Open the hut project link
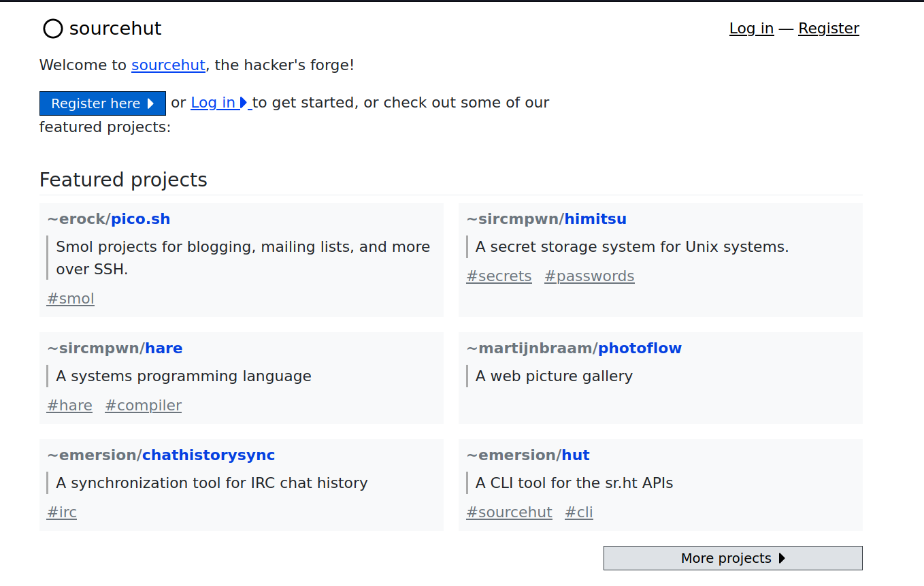924x586 pixels. tap(576, 455)
